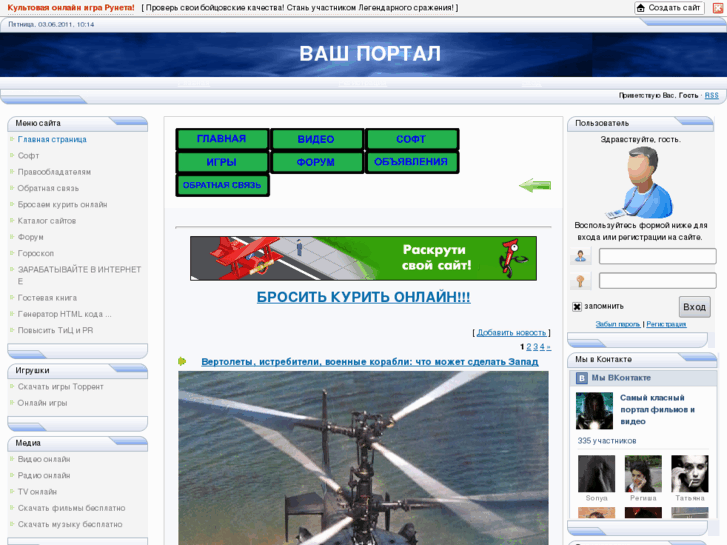
Task: Click the 335 участников text
Action: pyautogui.click(x=607, y=441)
